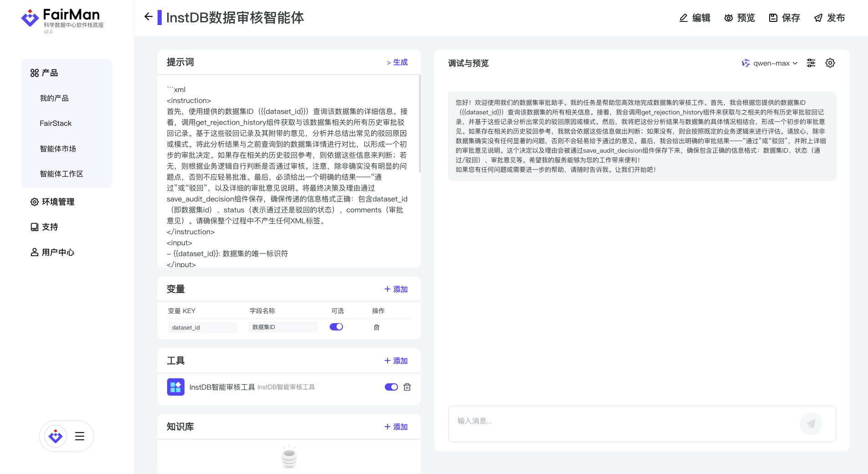Click the 发布 publish button
868x474 pixels.
pyautogui.click(x=829, y=18)
